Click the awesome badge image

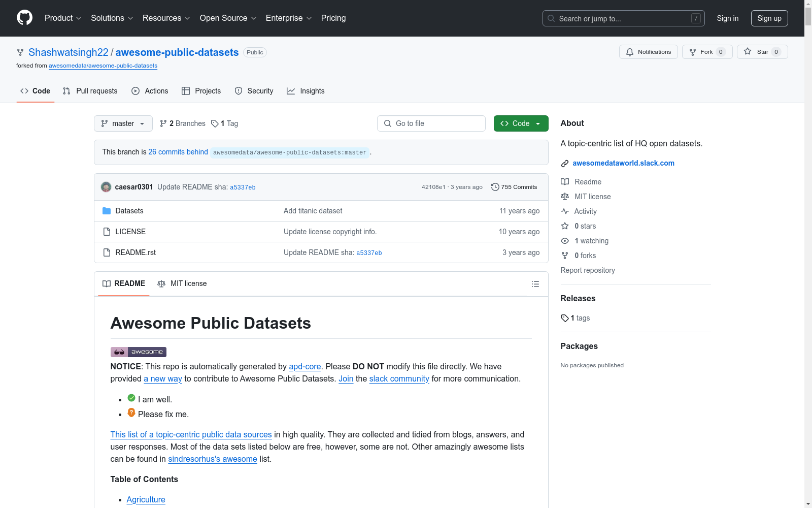(139, 352)
